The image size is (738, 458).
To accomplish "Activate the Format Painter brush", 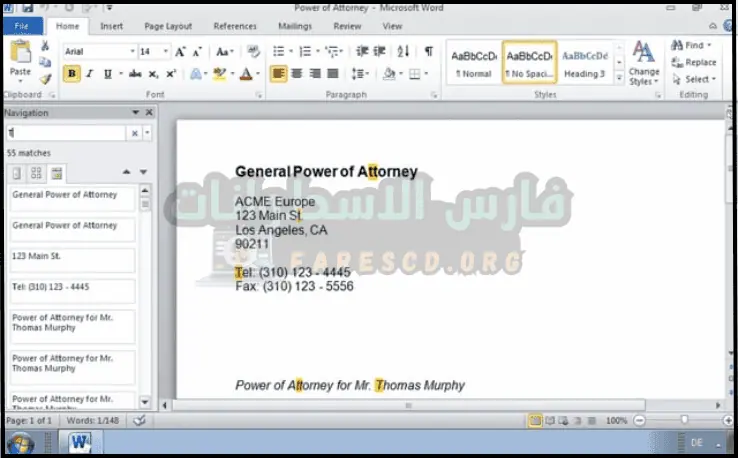I will 45,79.
